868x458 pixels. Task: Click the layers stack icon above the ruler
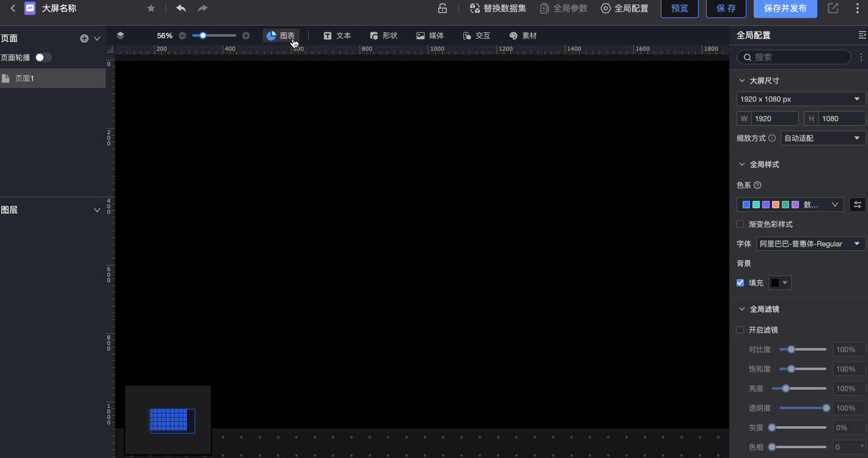pyautogui.click(x=120, y=35)
